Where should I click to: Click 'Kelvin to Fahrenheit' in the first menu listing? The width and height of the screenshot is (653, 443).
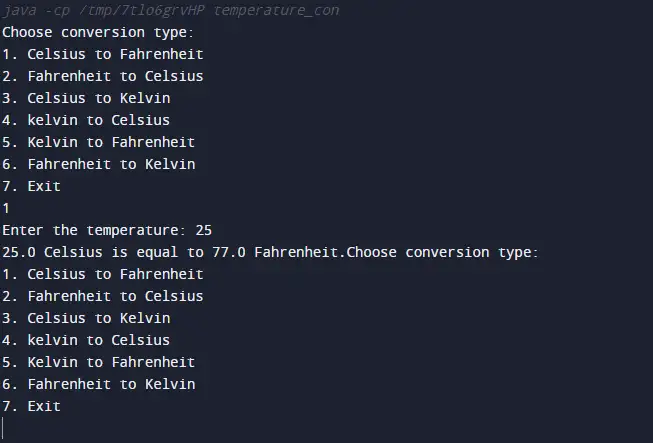click(x=111, y=142)
